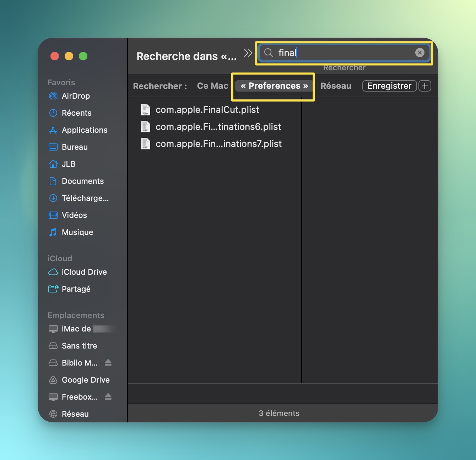
Task: Click the Sans titre drive icon
Action: tap(53, 346)
